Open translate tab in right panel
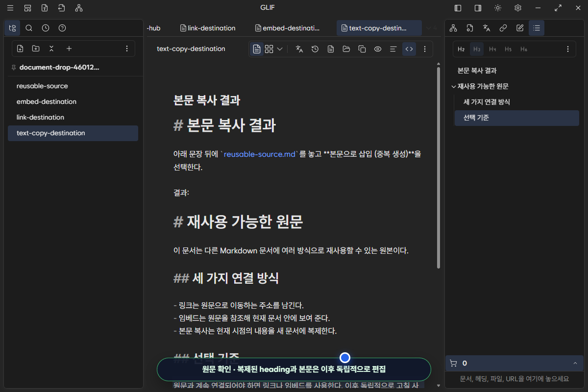 pyautogui.click(x=487, y=28)
